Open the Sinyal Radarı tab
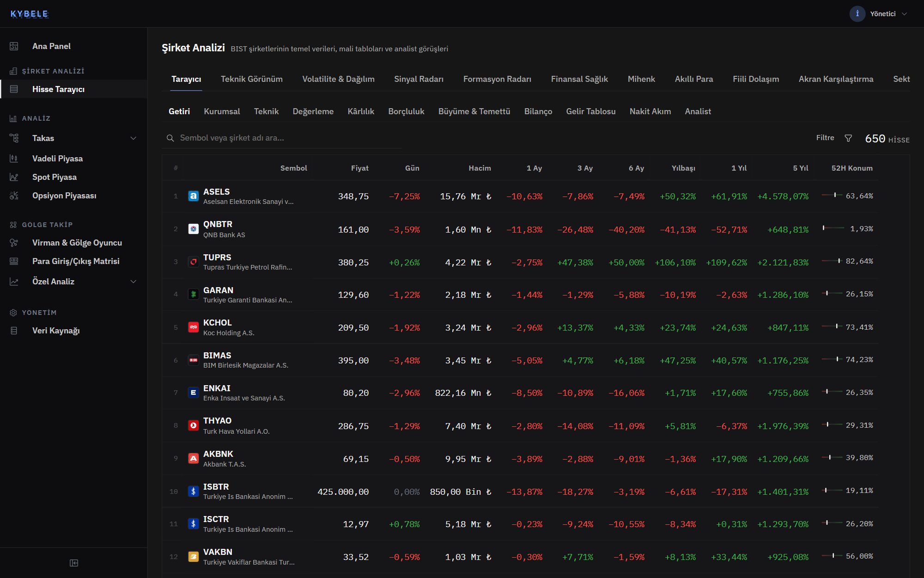This screenshot has width=924, height=578. click(419, 79)
